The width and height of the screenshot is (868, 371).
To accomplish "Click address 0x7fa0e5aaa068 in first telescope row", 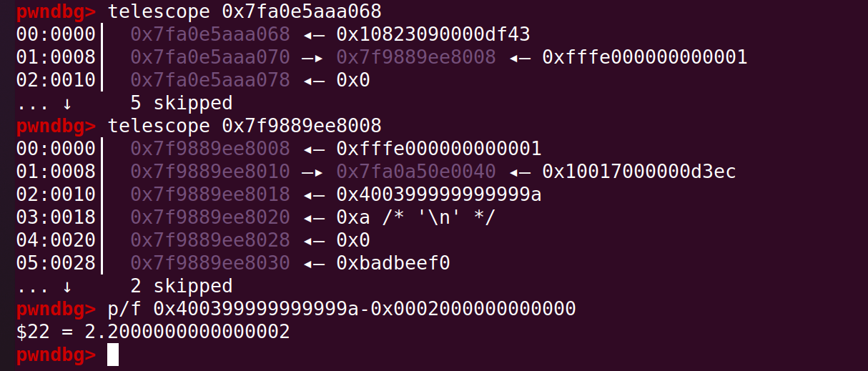I will 210,34.
